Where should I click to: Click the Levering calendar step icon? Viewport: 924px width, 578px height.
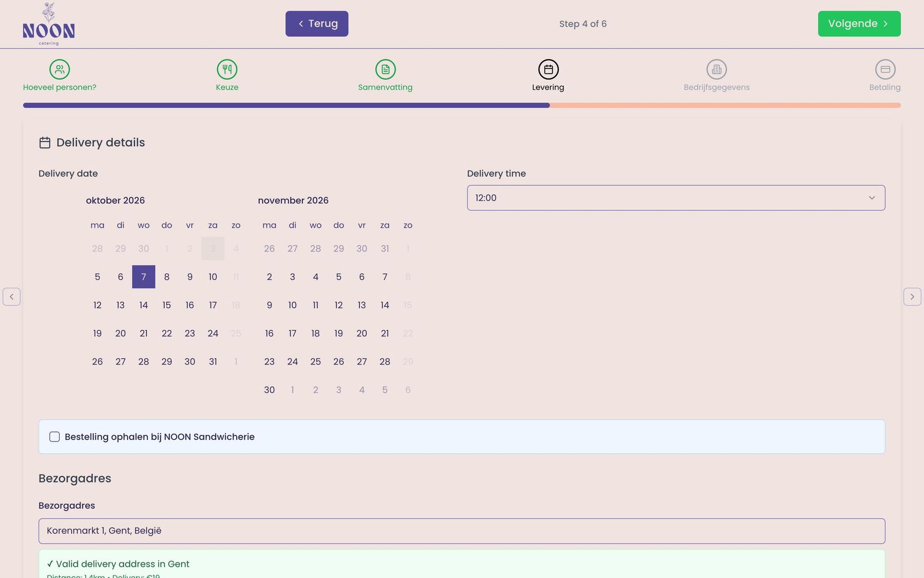[548, 69]
